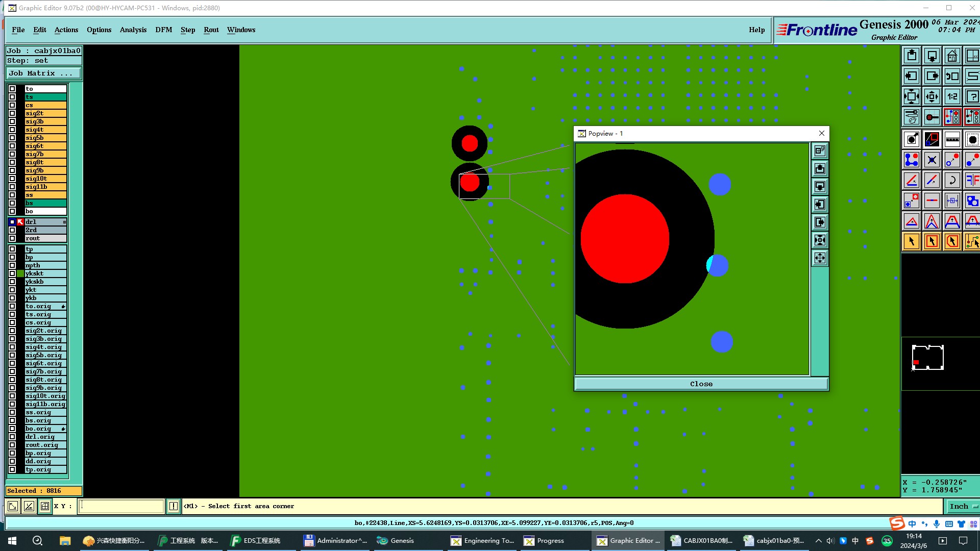The image size is (980, 551).
Task: Click the Home view icon
Action: click(x=952, y=56)
